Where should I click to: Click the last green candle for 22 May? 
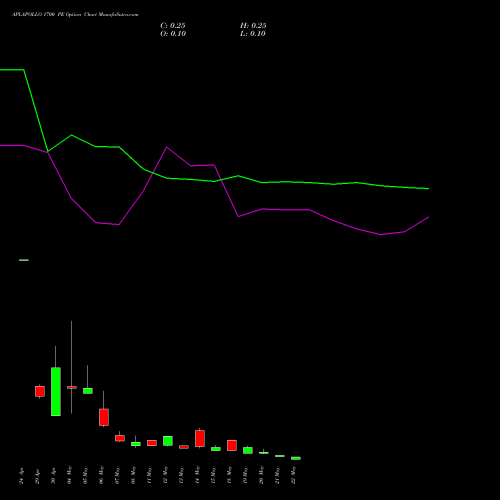click(296, 458)
